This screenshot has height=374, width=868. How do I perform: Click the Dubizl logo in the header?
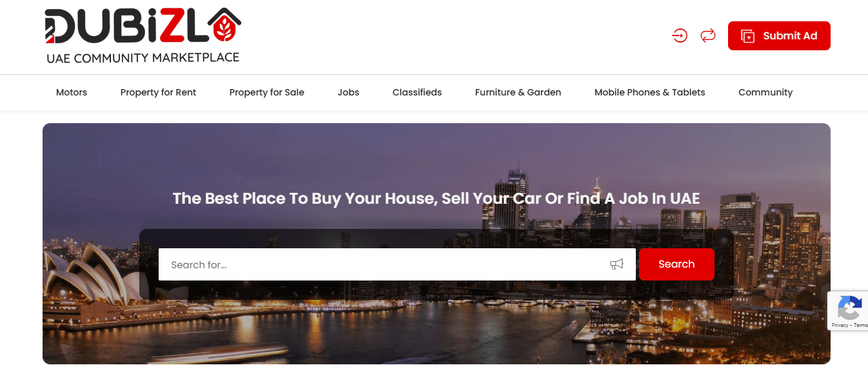point(143,36)
